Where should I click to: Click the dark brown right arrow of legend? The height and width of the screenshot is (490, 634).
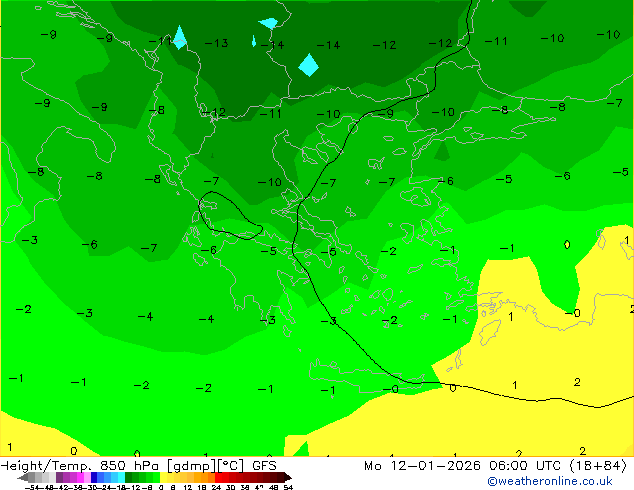pyautogui.click(x=287, y=477)
